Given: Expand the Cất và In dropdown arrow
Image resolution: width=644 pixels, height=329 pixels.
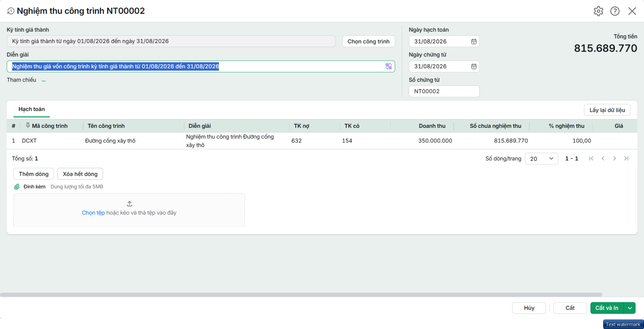Looking at the screenshot, I should pyautogui.click(x=630, y=308).
